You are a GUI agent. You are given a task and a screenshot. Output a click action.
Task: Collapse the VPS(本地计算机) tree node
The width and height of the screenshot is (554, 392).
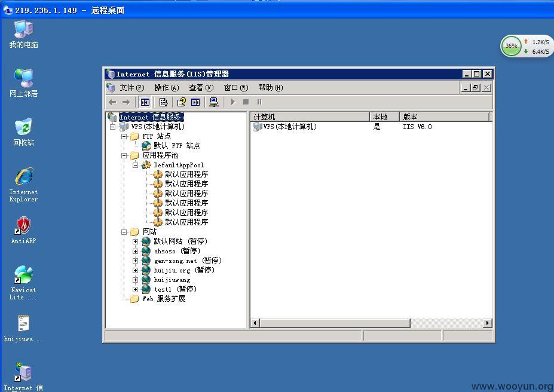tap(113, 127)
